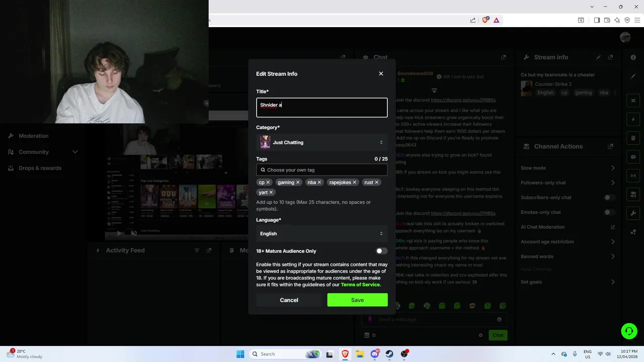Open Steam from the taskbar
The height and width of the screenshot is (362, 644).
(x=389, y=354)
